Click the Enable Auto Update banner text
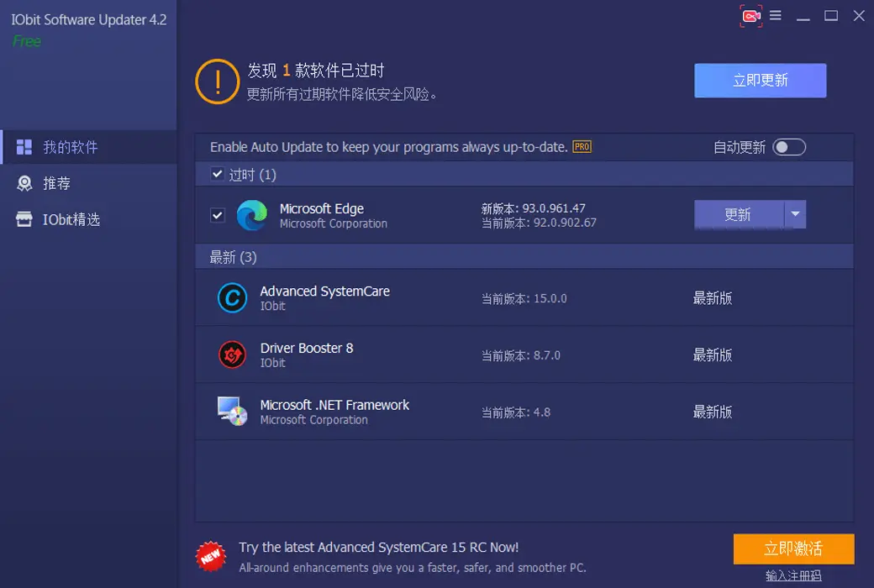Screen dimensions: 874x588 (388, 147)
